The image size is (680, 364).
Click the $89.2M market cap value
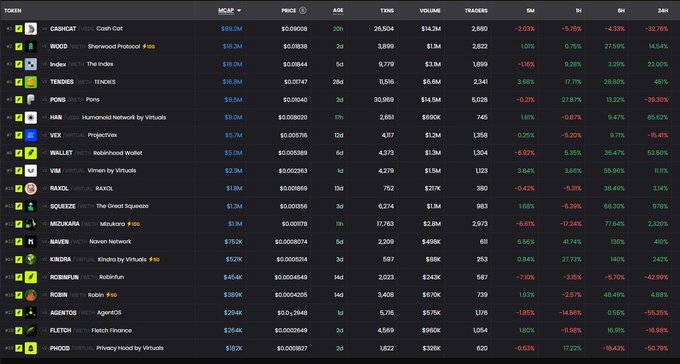[232, 29]
